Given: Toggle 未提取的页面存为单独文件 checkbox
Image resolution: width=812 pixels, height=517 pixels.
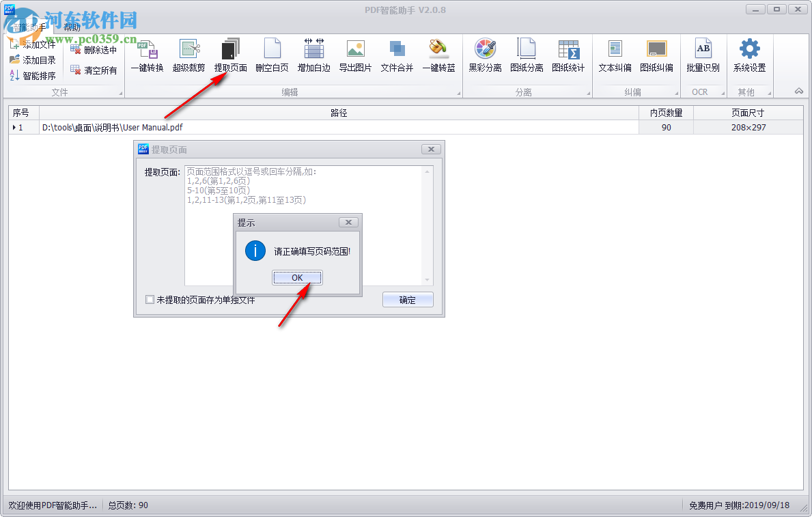Looking at the screenshot, I should coord(150,299).
